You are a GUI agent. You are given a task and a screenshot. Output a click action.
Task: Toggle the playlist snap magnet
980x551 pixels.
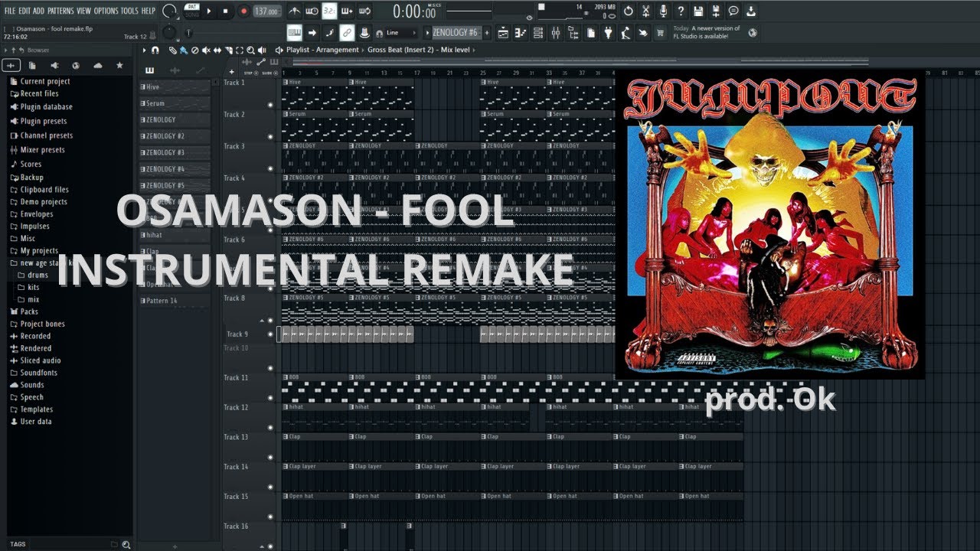point(155,50)
